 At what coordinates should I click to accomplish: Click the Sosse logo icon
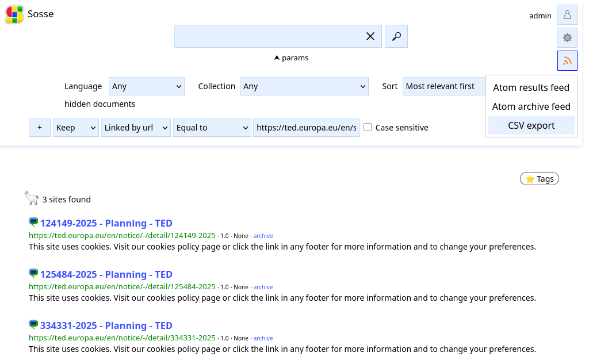pyautogui.click(x=14, y=14)
